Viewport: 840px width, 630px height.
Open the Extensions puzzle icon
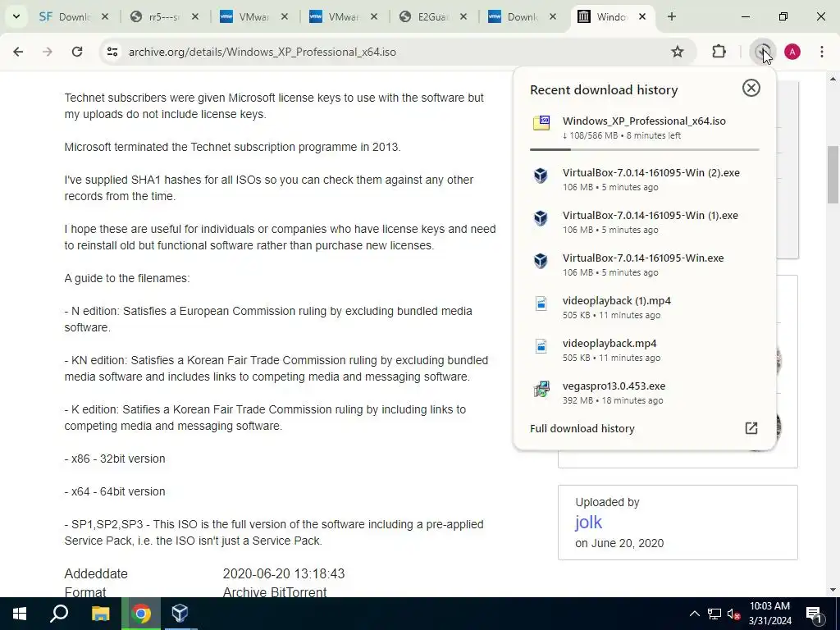[x=719, y=52]
